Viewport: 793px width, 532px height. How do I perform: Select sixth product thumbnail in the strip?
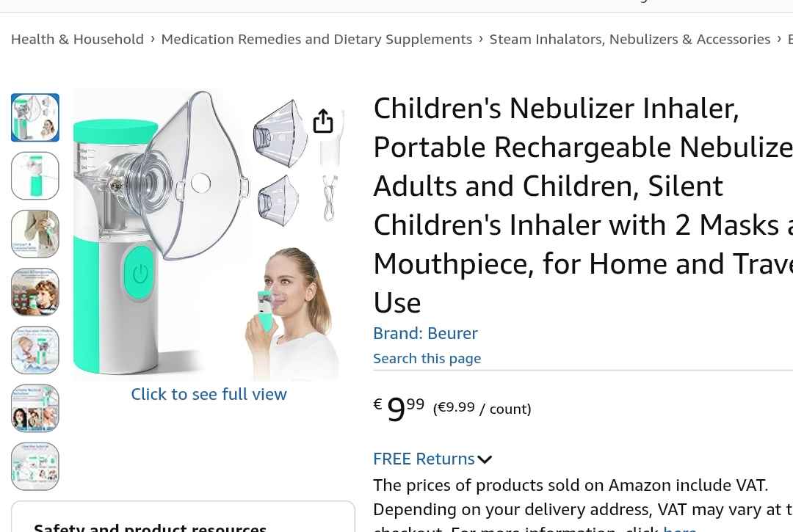tap(35, 408)
